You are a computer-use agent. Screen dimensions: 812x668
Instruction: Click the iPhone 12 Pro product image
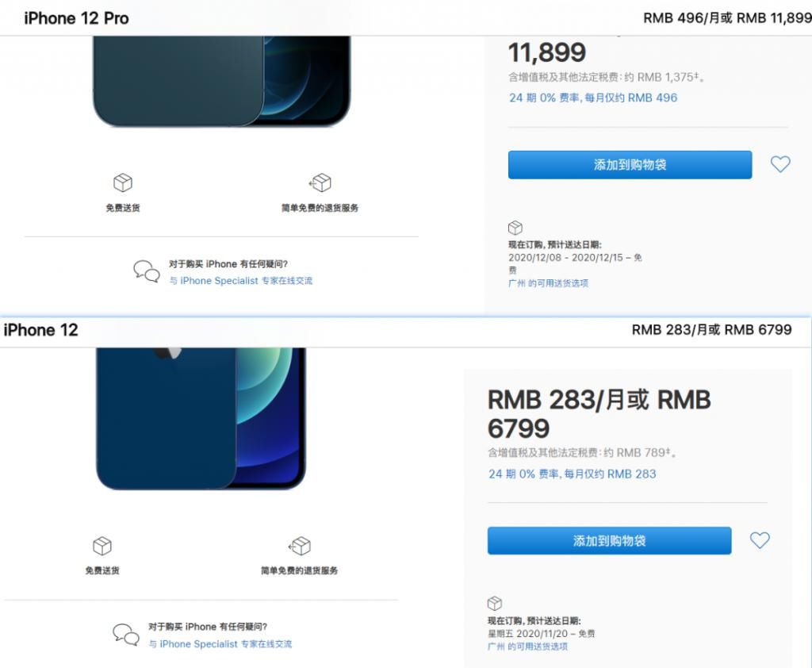click(220, 81)
